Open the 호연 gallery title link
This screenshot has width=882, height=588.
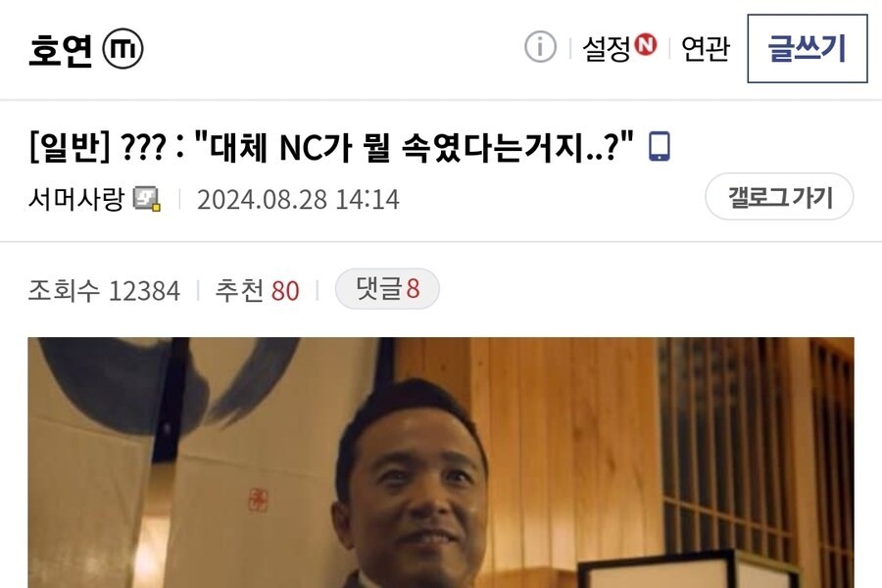(x=60, y=50)
